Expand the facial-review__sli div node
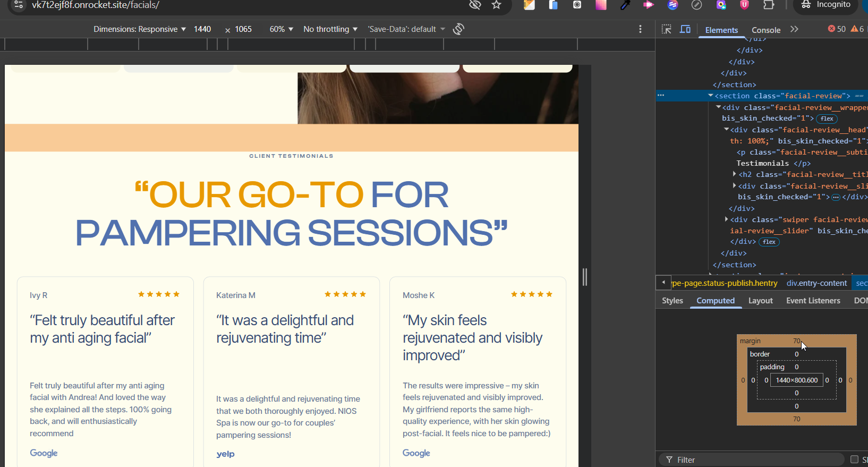 pyautogui.click(x=735, y=186)
